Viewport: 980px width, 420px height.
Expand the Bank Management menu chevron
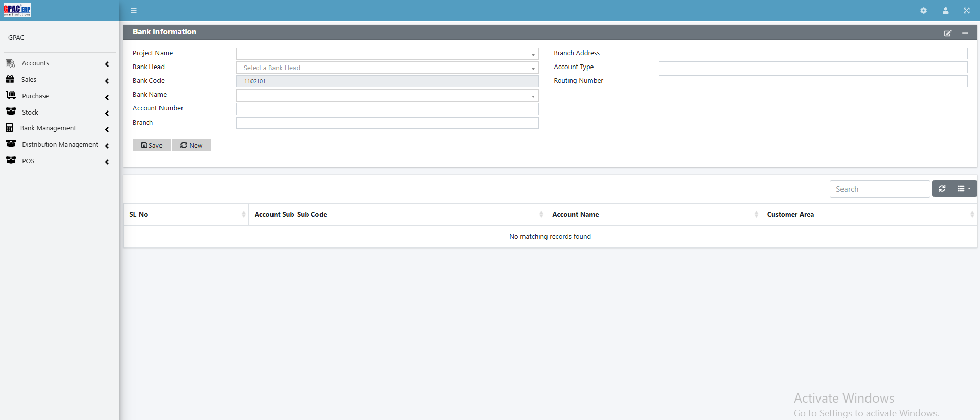pos(107,129)
